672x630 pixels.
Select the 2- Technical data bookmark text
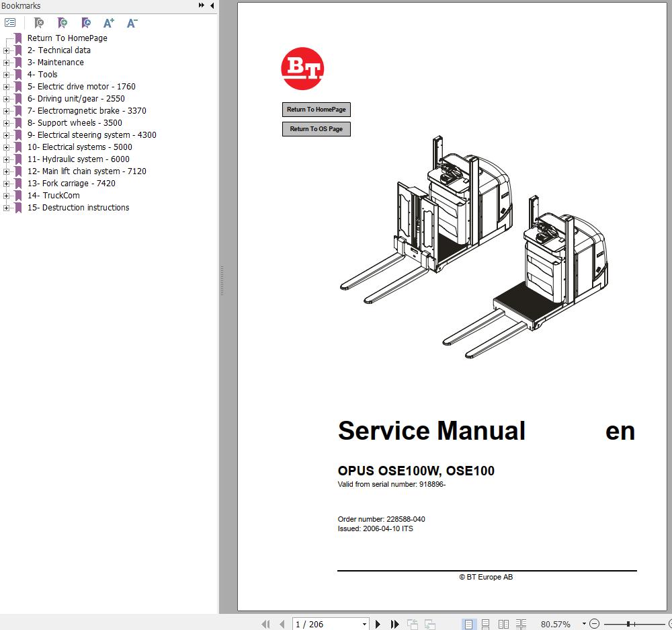pyautogui.click(x=59, y=50)
